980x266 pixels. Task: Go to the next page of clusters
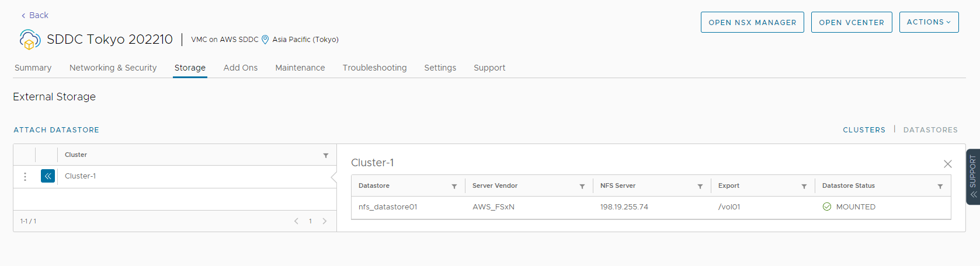pos(325,221)
